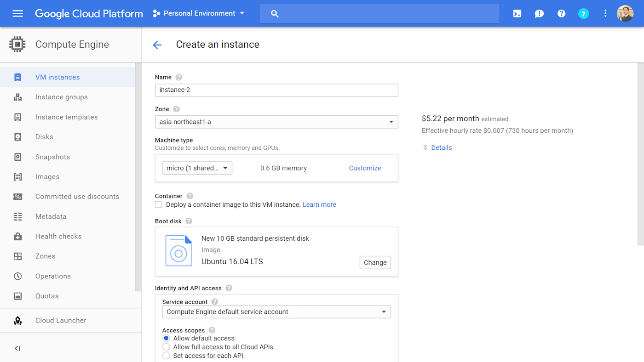
Task: Click the Instance groups sidebar icon
Action: point(17,97)
